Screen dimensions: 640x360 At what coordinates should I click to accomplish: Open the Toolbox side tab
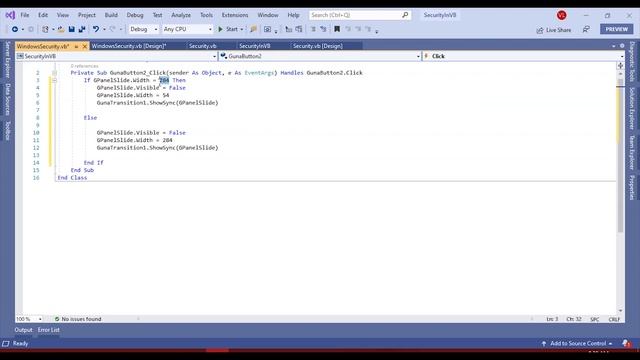(7, 131)
